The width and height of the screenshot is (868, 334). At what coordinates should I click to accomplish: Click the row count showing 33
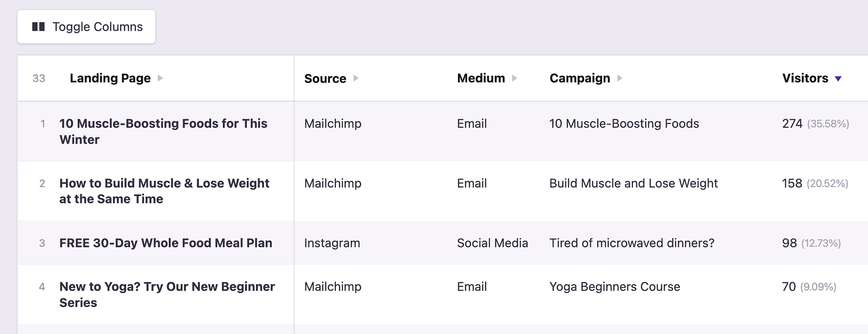(39, 78)
